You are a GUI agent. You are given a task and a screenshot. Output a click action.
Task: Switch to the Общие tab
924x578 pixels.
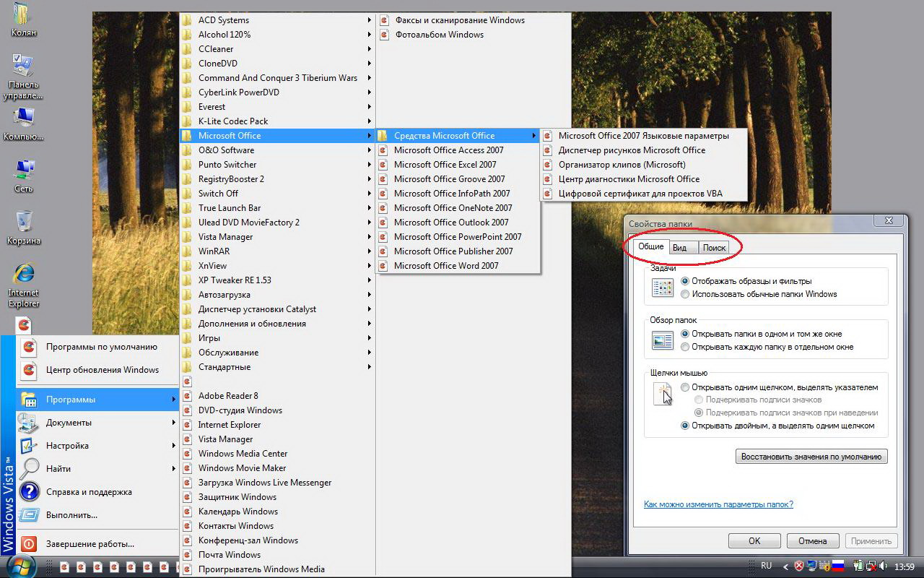point(650,246)
